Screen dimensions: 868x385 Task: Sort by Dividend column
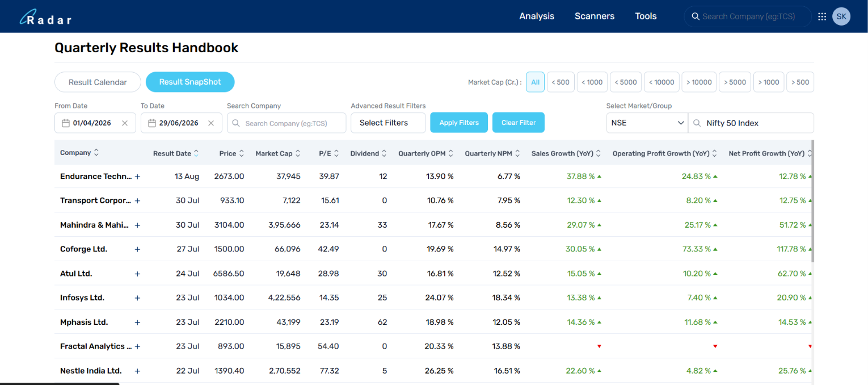point(384,153)
